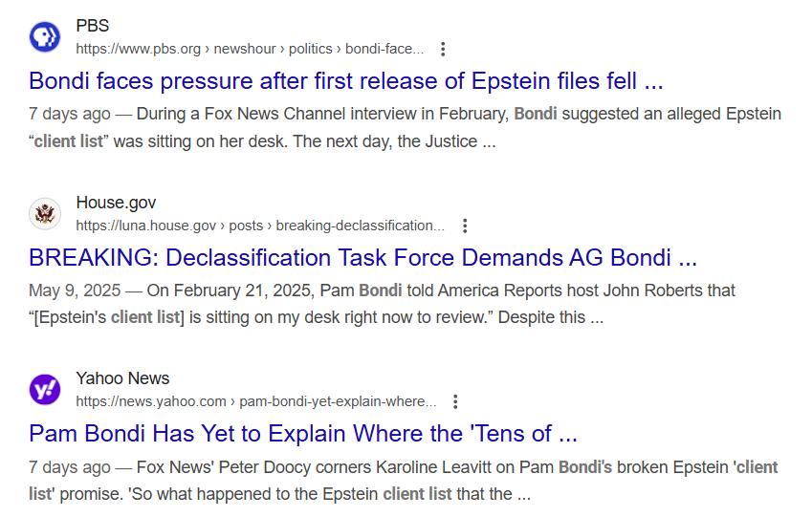This screenshot has height=517, width=812.
Task: Click the '7 days ago' date under the PBS headline
Action: (x=69, y=115)
